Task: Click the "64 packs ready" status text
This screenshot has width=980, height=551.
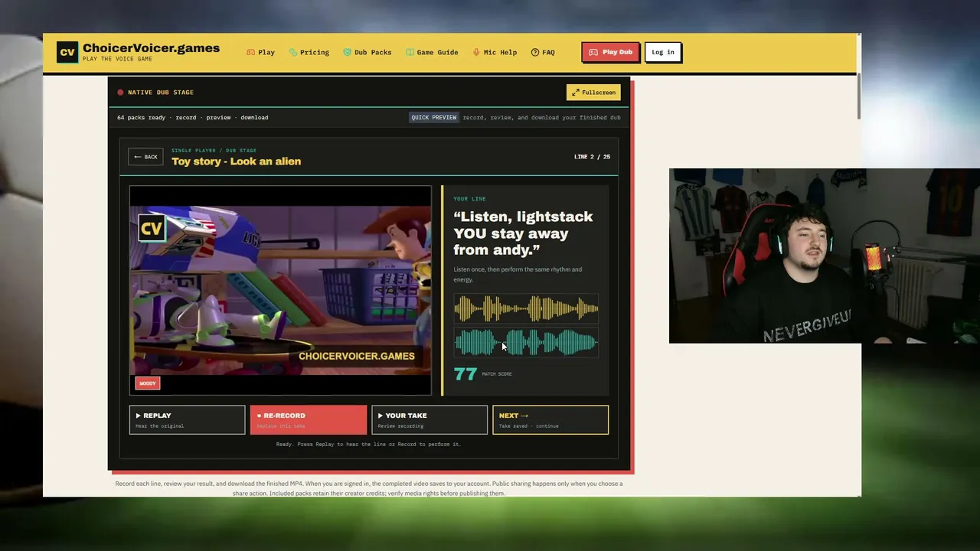Action: pos(141,118)
